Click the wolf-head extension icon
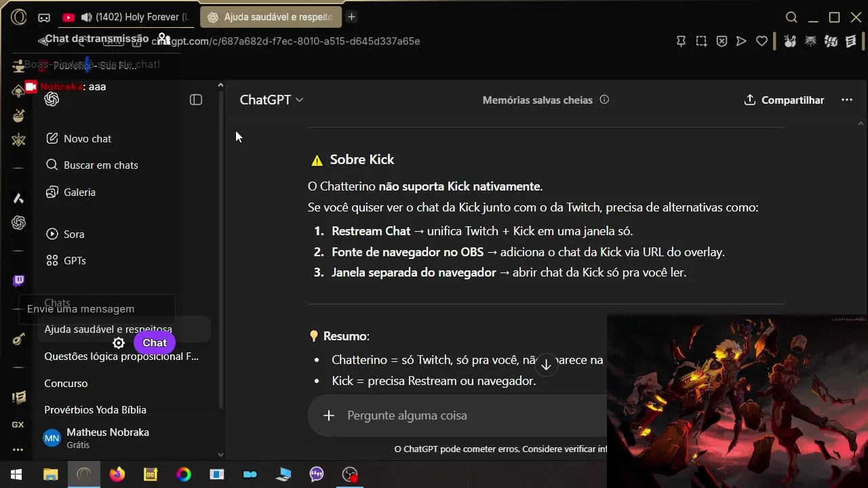This screenshot has height=488, width=868. 810,41
